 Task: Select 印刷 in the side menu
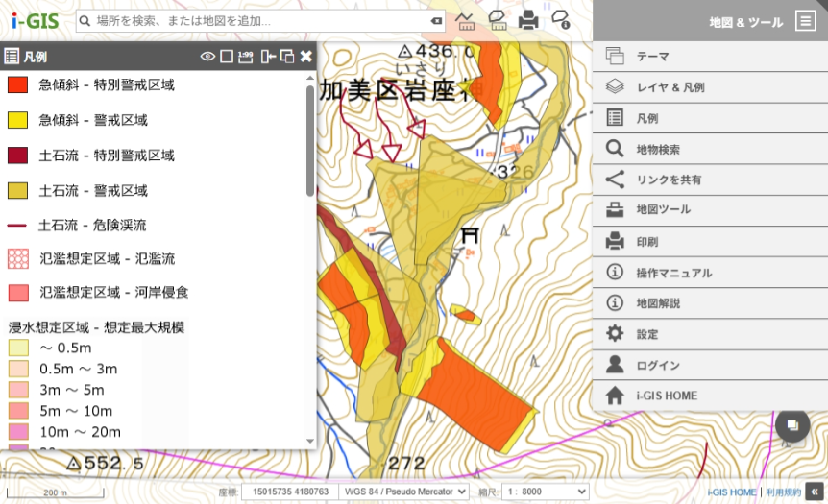click(710, 241)
